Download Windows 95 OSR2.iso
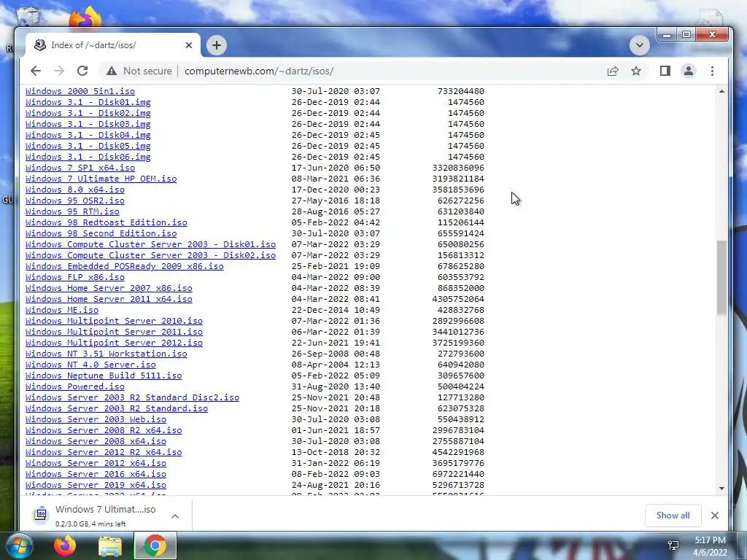This screenshot has height=560, width=747. pos(75,201)
